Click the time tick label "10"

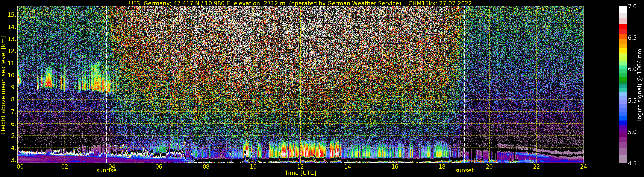tap(253, 167)
